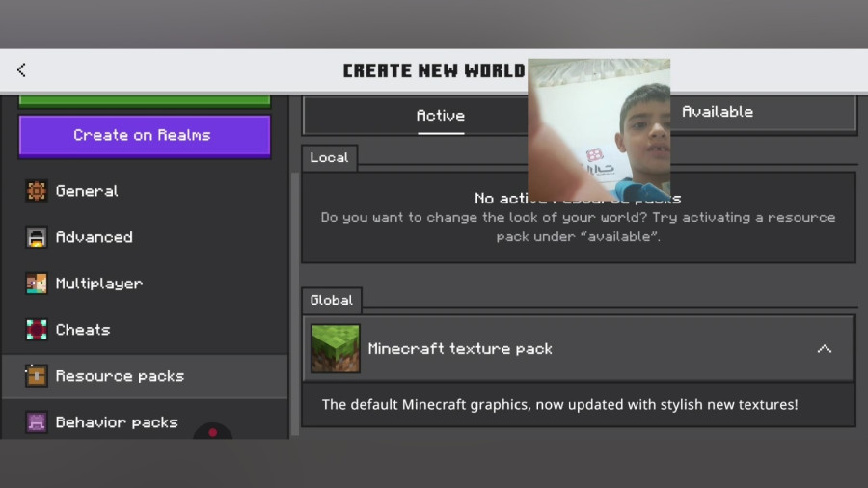The height and width of the screenshot is (488, 868).
Task: Click the webcam video overlay
Action: click(599, 130)
